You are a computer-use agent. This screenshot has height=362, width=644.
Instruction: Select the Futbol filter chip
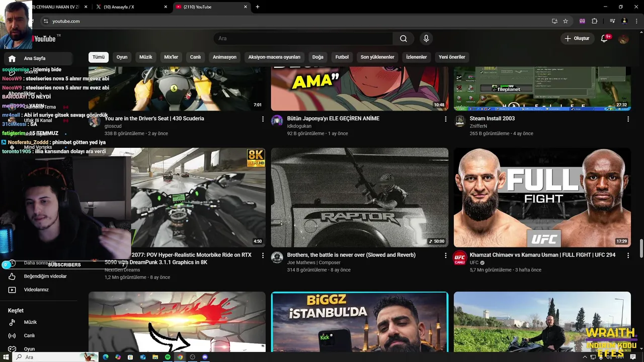(x=342, y=57)
